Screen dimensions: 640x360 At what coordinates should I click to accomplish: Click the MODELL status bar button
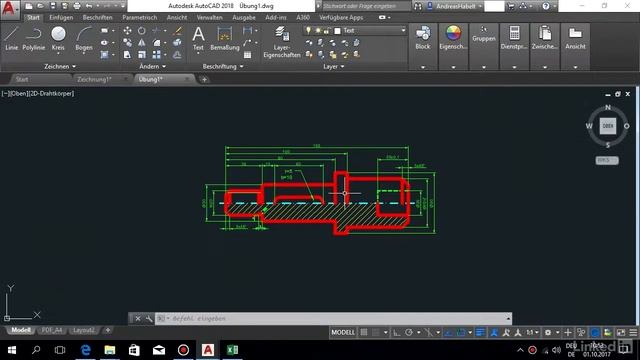pyautogui.click(x=343, y=333)
